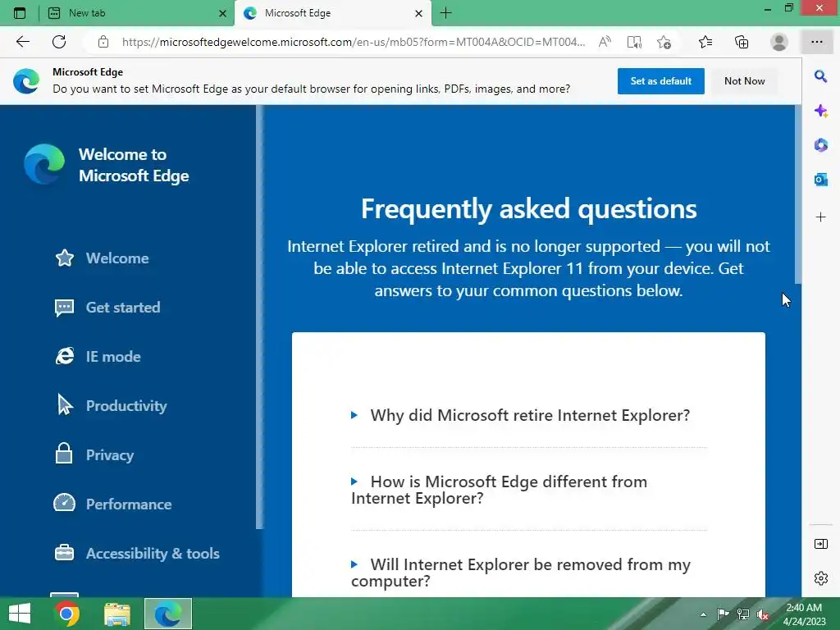Open the Discover sparkle icon
Image resolution: width=840 pixels, height=630 pixels.
[x=820, y=111]
